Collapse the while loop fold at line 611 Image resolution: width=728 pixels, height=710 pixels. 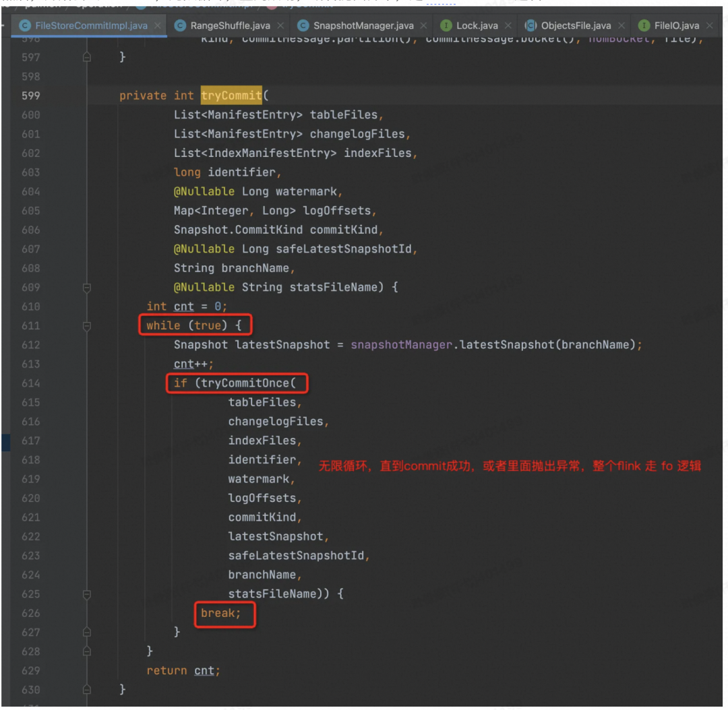(x=87, y=326)
